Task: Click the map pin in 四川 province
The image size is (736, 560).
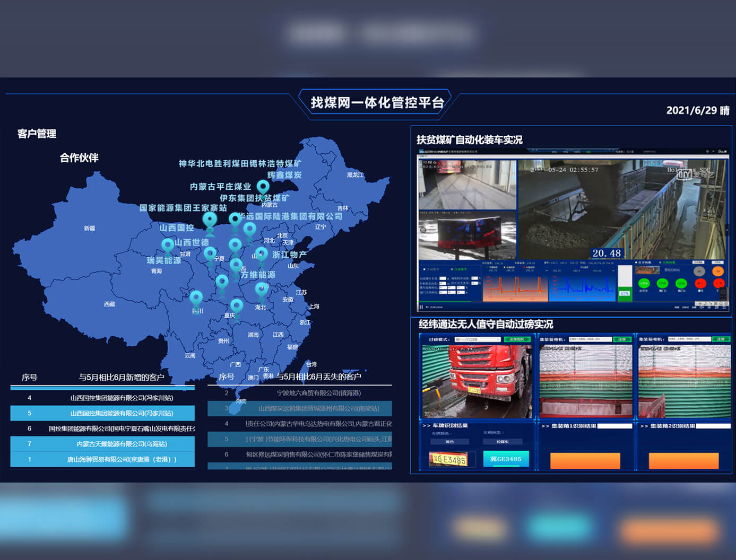Action: [x=196, y=298]
